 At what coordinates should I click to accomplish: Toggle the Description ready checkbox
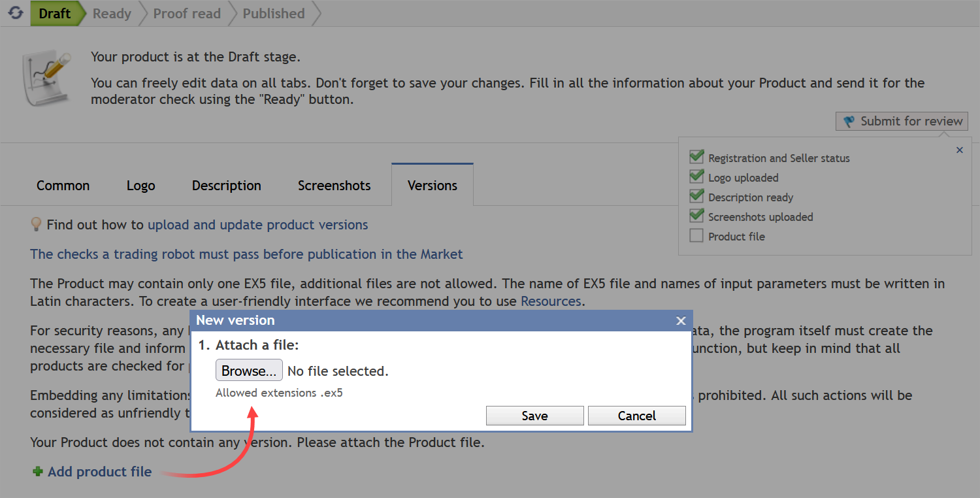[x=696, y=196]
